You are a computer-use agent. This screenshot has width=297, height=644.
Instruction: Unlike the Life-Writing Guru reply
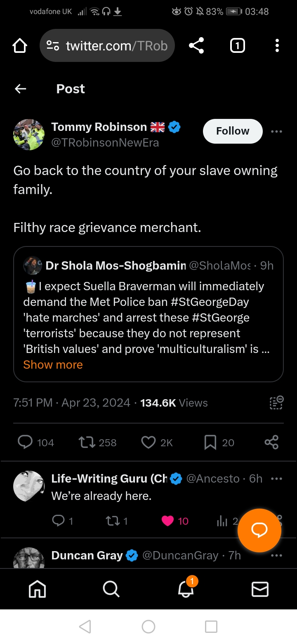coord(167,521)
